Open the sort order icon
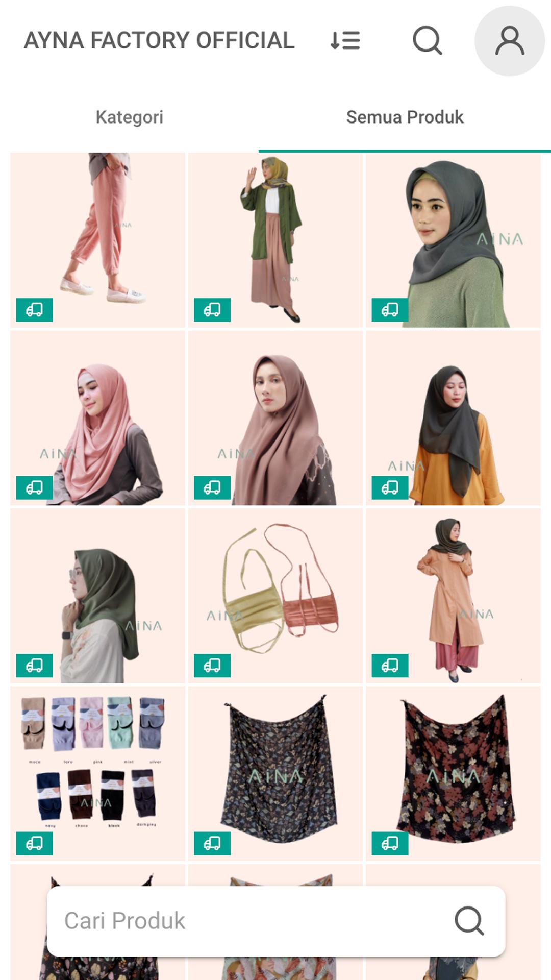551x980 pixels. point(345,40)
